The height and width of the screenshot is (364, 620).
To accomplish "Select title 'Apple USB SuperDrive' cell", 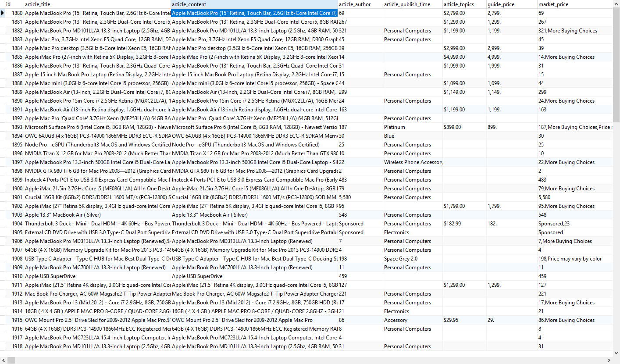I will (97, 276).
